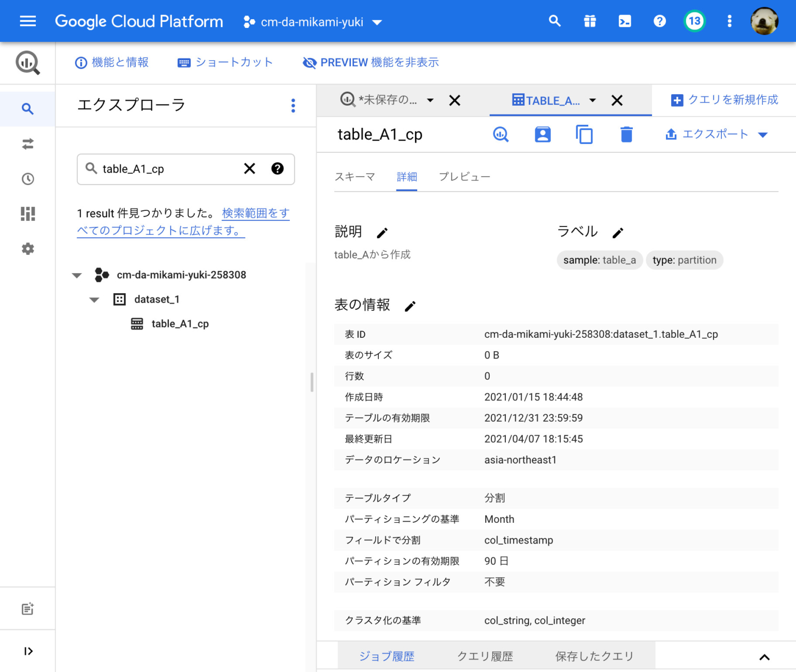Image resolution: width=796 pixels, height=672 pixels.
Task: Edit the labels with the pencil icon
Action: 618,233
